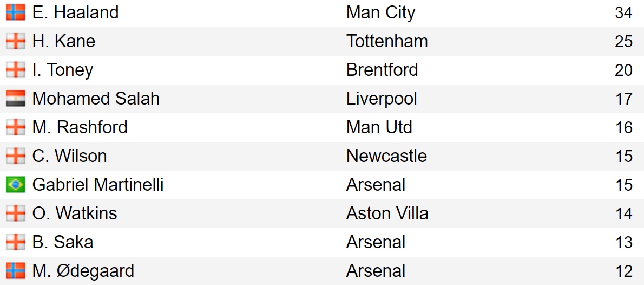644x285 pixels.
Task: Select M. Rashford player name
Action: (x=80, y=127)
